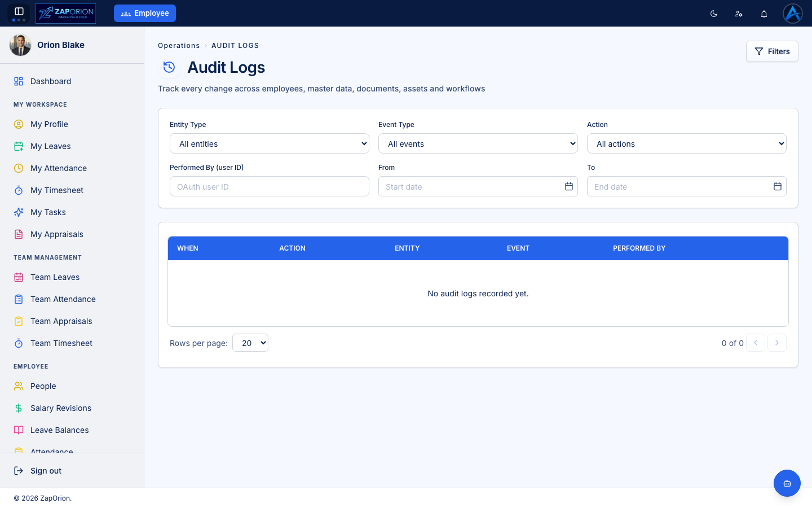Open My Leaves menu item

[72, 146]
